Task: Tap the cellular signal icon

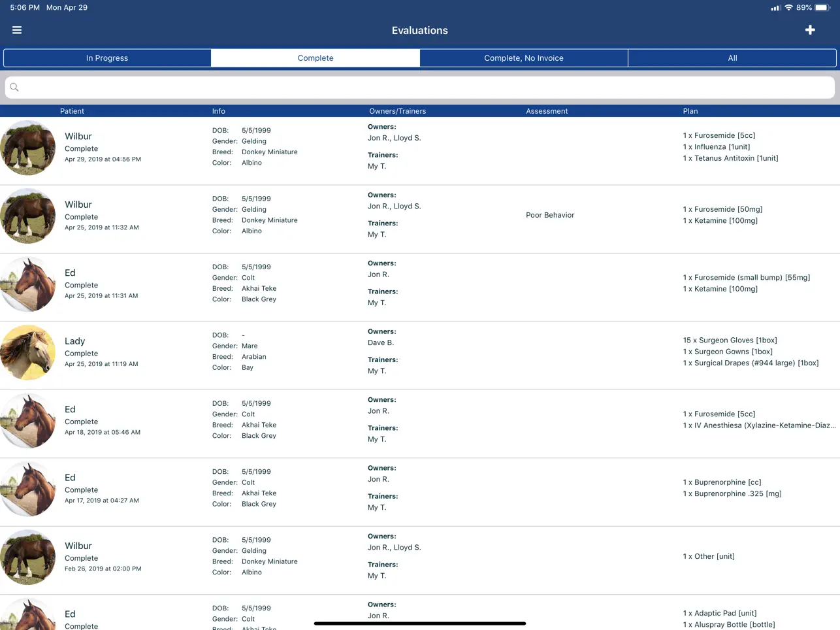Action: [x=775, y=8]
